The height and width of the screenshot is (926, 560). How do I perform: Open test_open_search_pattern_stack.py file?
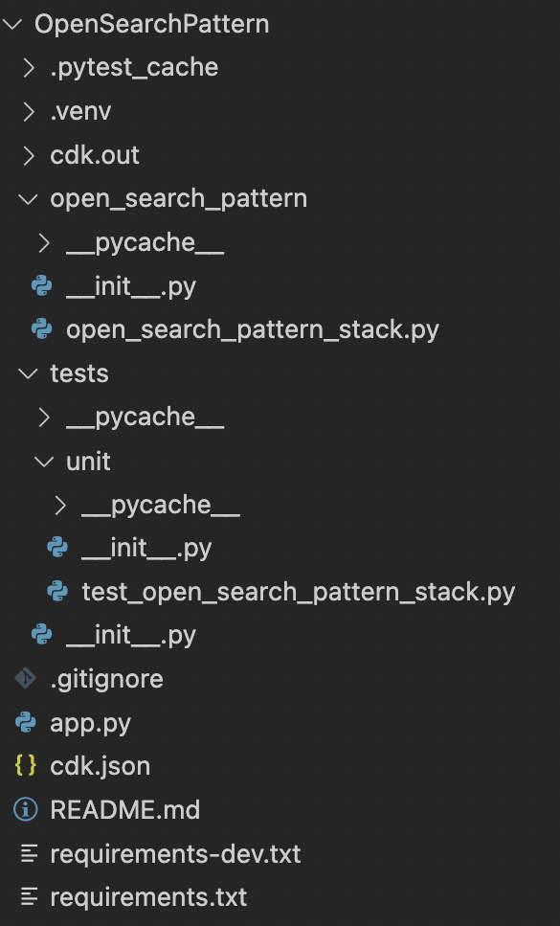click(299, 592)
